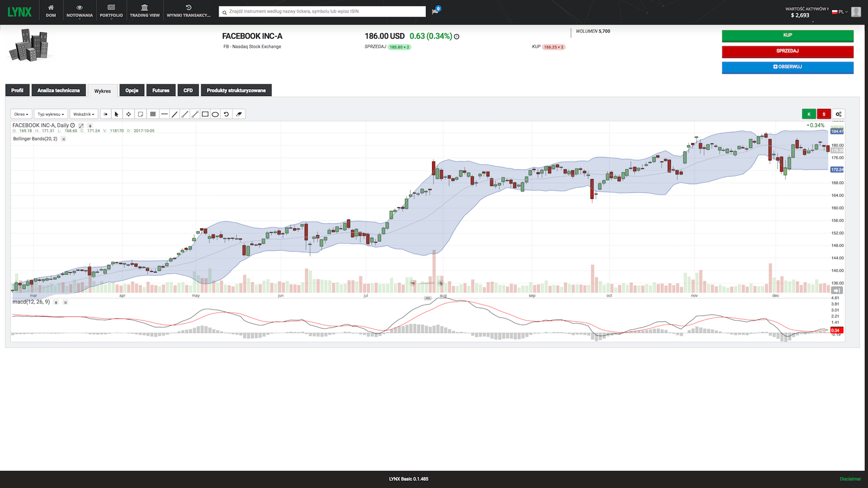Expand the Typ wykresu dropdown

click(x=51, y=114)
